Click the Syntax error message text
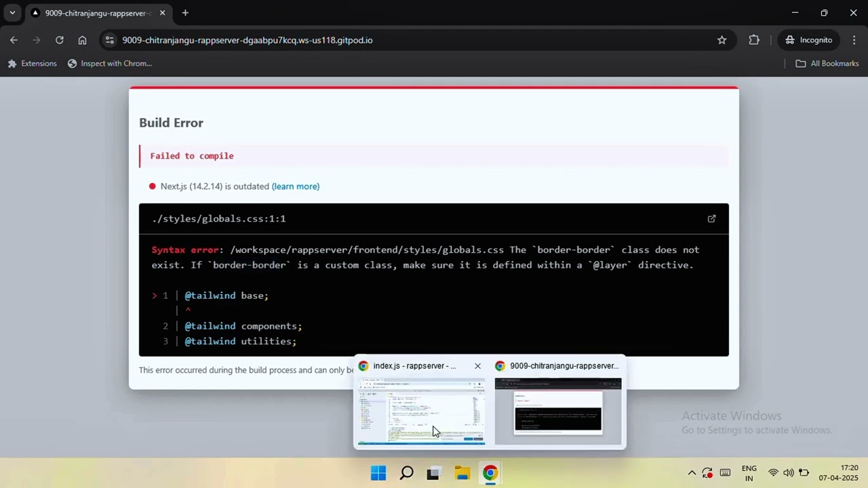The height and width of the screenshot is (488, 868). [x=425, y=258]
